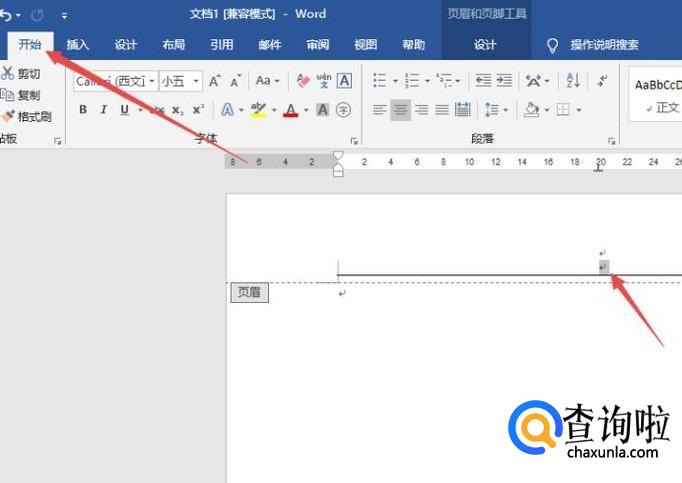682x483 pixels.
Task: Open the font dialog launcher
Action: [354, 141]
